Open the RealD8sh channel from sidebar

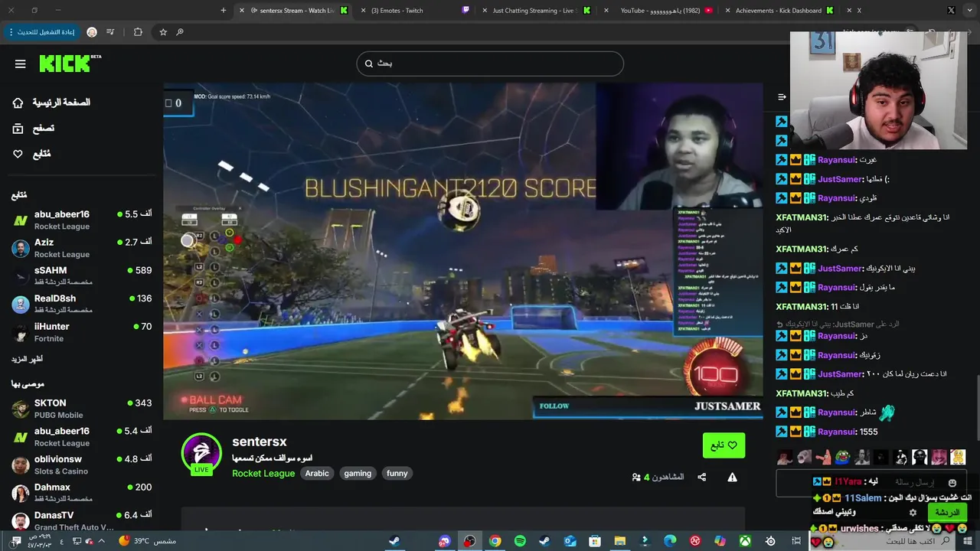click(81, 304)
